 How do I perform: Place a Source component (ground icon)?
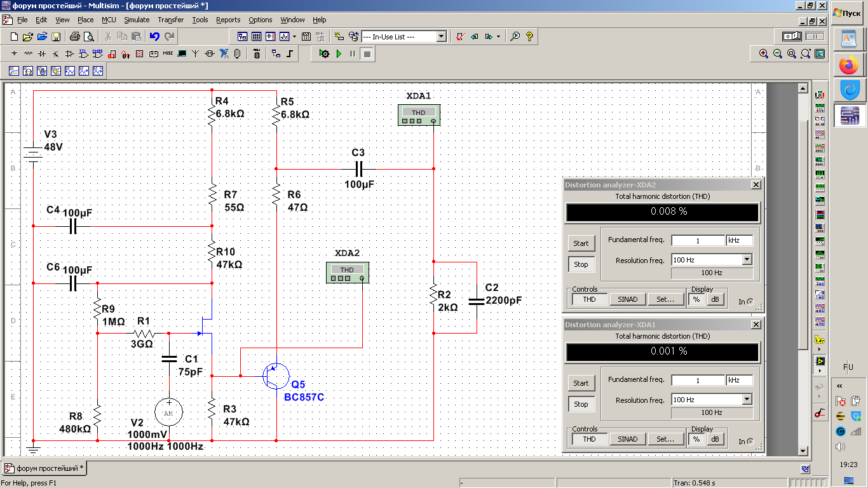point(14,53)
